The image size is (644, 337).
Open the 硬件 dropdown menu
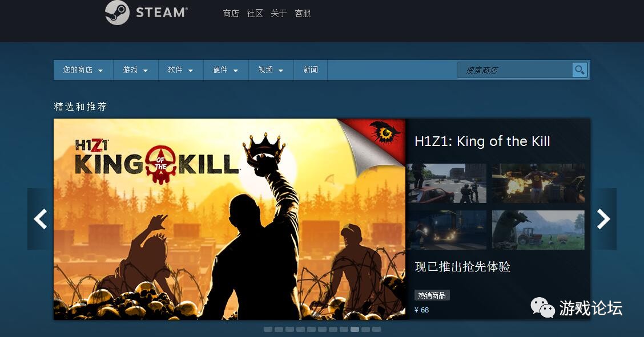(x=226, y=70)
